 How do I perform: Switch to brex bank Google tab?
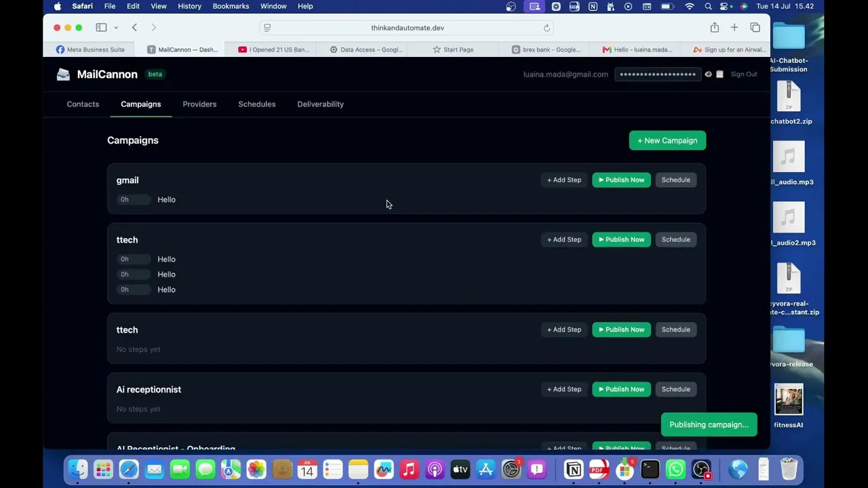546,49
